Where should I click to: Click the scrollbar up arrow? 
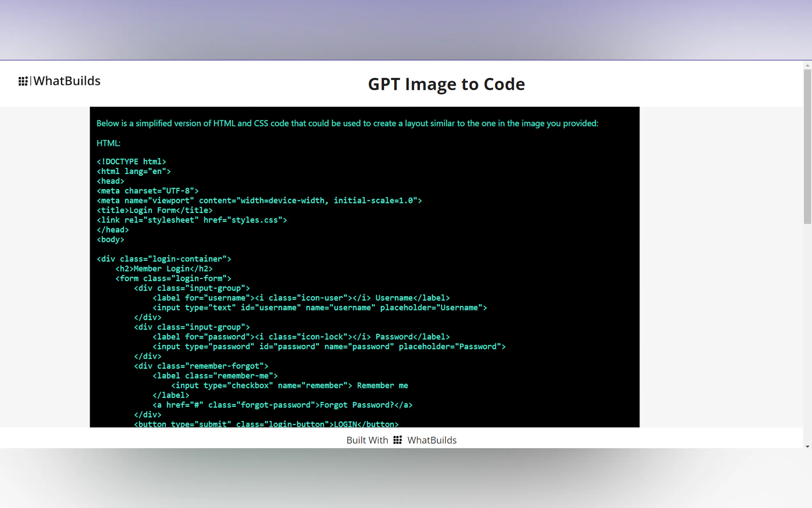tap(807, 66)
